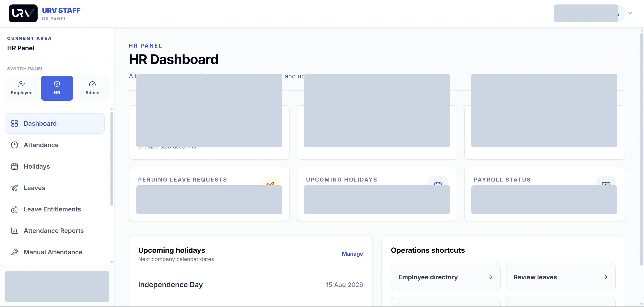Click the Dashboard grid icon
Image resolution: width=644 pixels, height=307 pixels.
15,123
